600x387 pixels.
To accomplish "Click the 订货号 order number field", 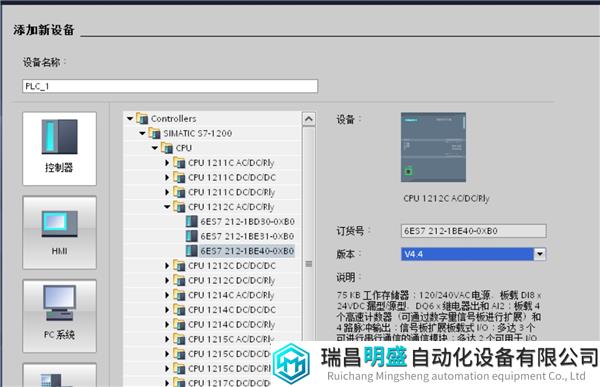I will click(473, 231).
